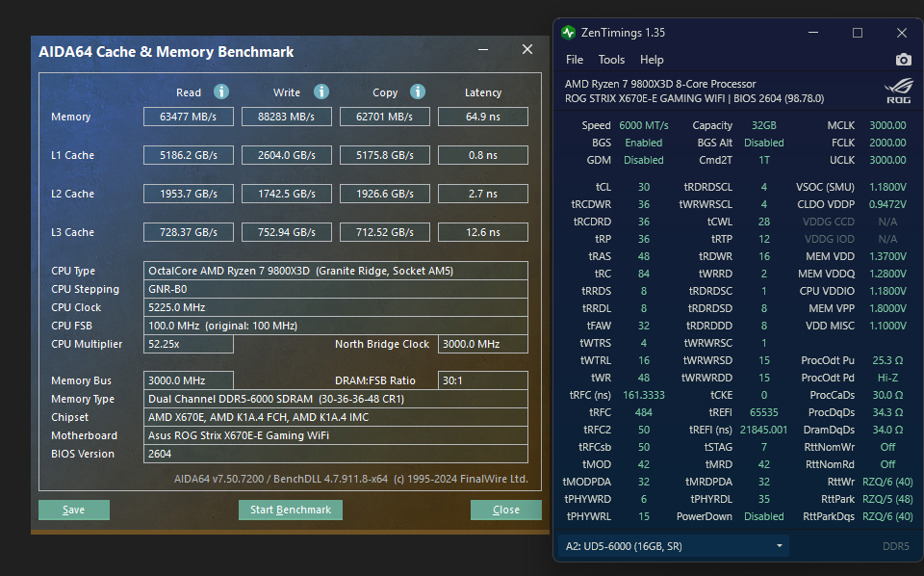Screen dimensions: 924x576
Task: Close the ZenTimings window
Action: click(x=902, y=33)
